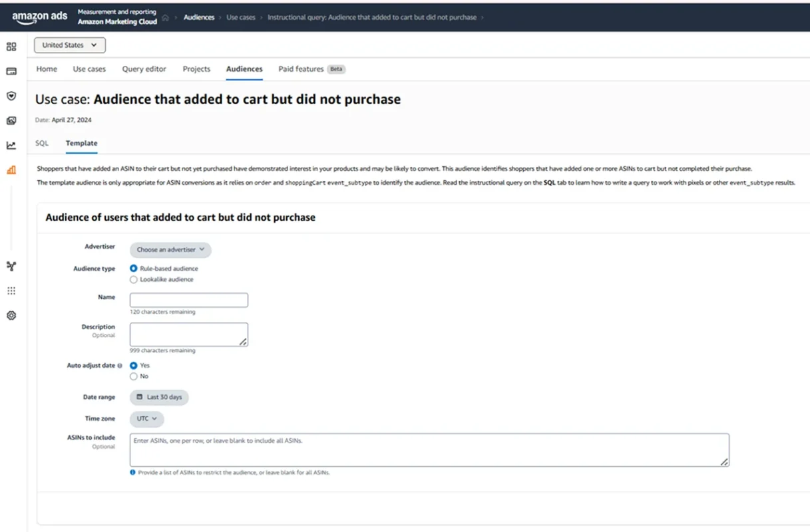810x532 pixels.
Task: Click the orange bar chart measurement icon
Action: tap(11, 170)
